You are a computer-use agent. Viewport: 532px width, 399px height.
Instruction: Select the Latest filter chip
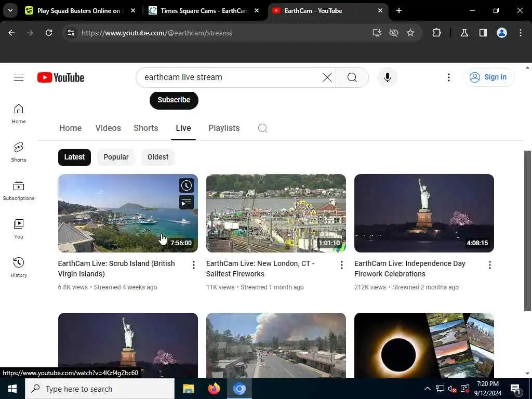(74, 157)
